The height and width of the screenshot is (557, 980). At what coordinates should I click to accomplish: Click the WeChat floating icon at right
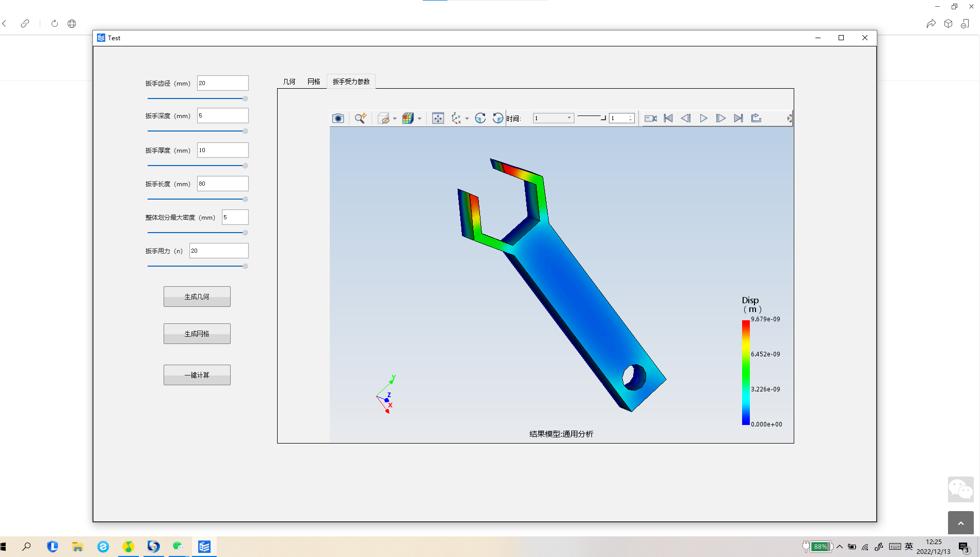tap(960, 489)
